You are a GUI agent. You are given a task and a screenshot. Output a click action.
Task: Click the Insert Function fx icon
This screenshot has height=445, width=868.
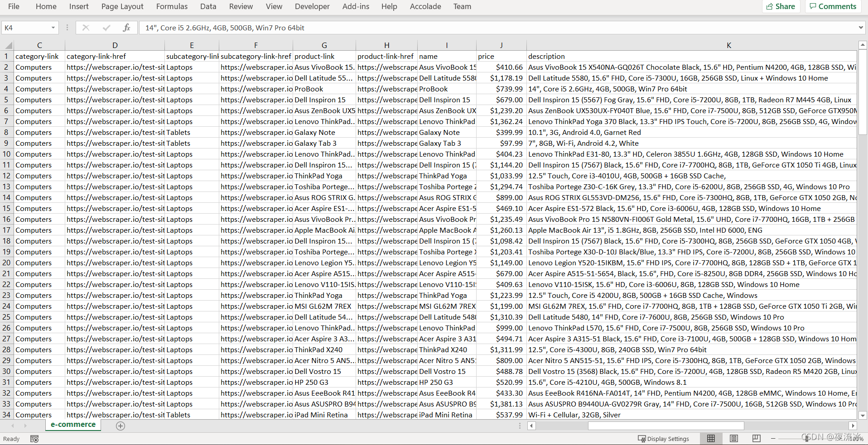coord(126,28)
